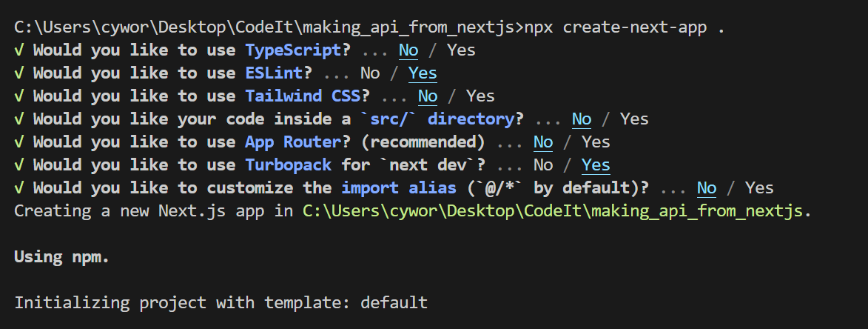Click the blue 'App Router' keyword
Viewport: 868px width, 329px height.
(293, 142)
